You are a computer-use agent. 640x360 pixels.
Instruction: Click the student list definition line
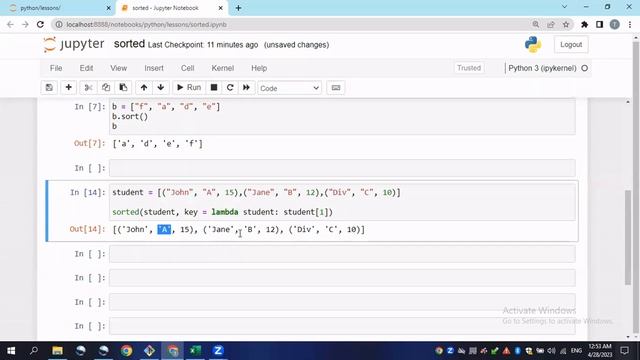point(256,192)
